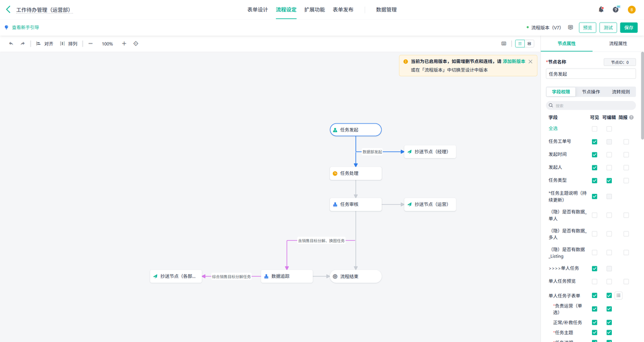Viewport: 644px width, 342px height.
Task: Click the green 保存 button
Action: click(628, 27)
